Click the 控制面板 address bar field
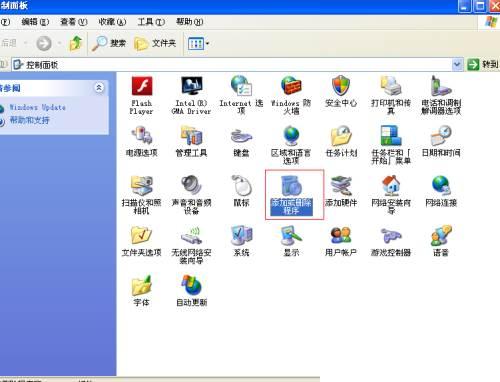 point(232,64)
